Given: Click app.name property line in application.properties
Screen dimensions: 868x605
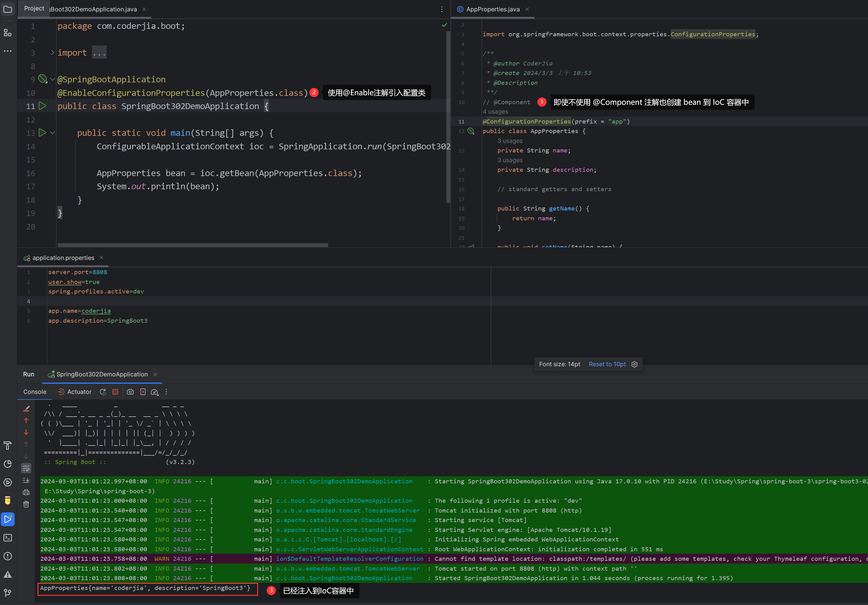Looking at the screenshot, I should 79,311.
